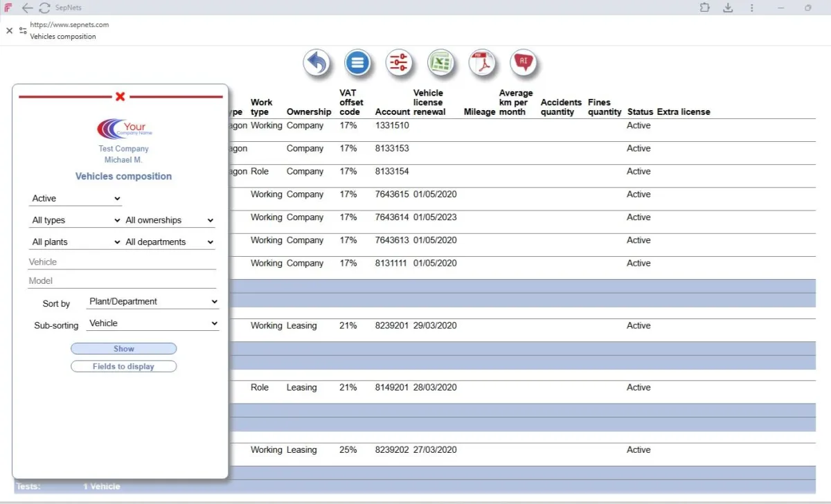Screen dimensions: 831x504
Task: Open the All plants dropdown
Action: pyautogui.click(x=75, y=242)
